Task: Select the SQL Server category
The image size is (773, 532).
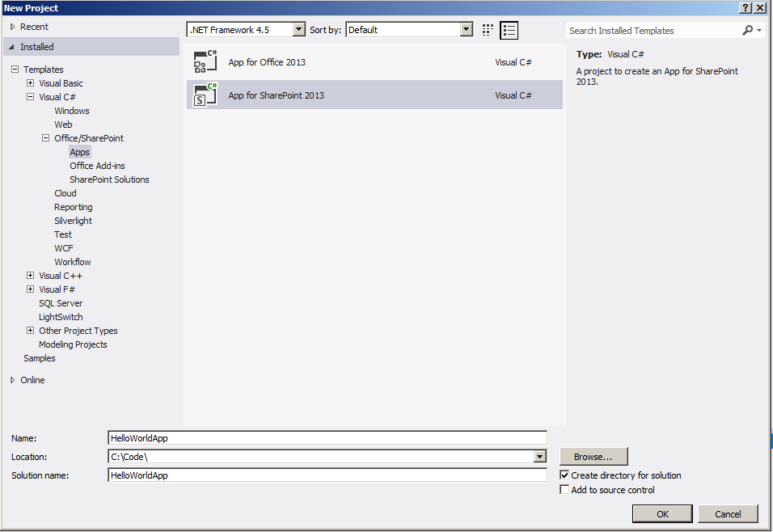Action: pos(61,303)
